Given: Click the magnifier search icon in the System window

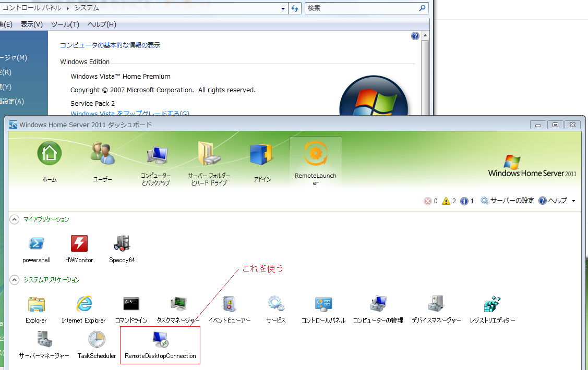Looking at the screenshot, I should click(422, 8).
